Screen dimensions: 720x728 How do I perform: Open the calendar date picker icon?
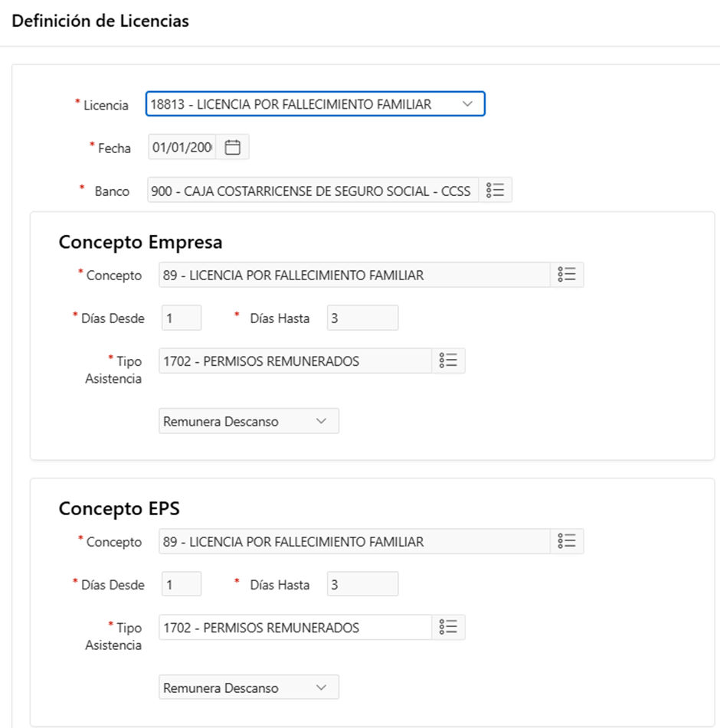click(233, 148)
